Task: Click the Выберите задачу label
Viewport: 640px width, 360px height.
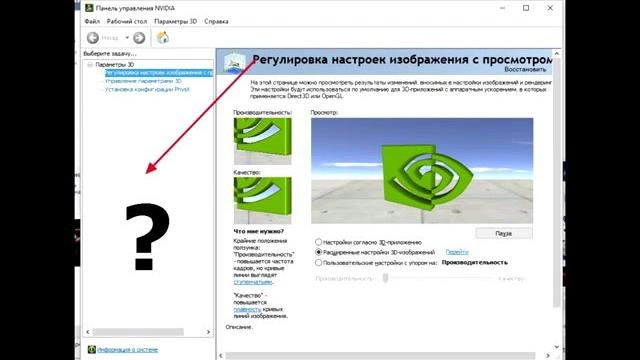Action: [110, 53]
